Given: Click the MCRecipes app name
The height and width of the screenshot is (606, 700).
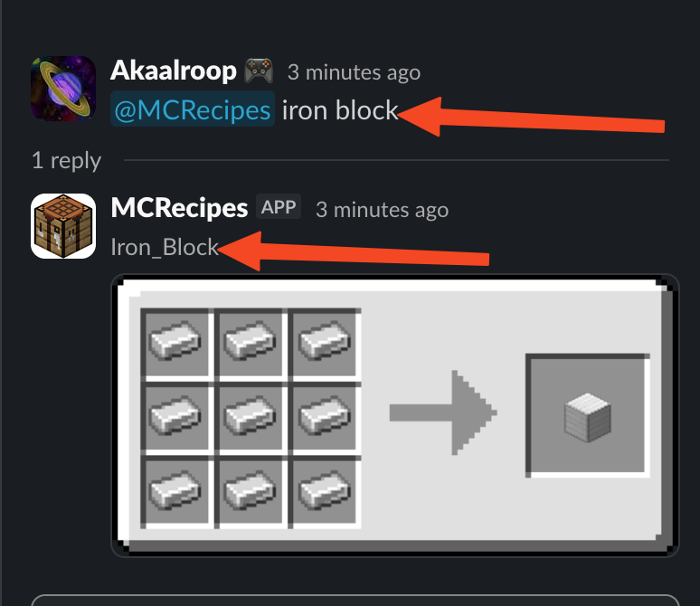Looking at the screenshot, I should tap(179, 208).
